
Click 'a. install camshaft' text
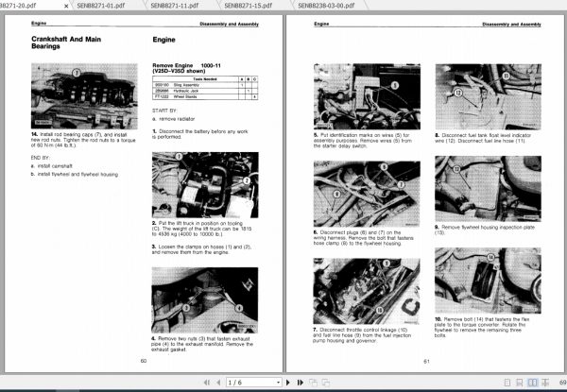[x=52, y=166]
